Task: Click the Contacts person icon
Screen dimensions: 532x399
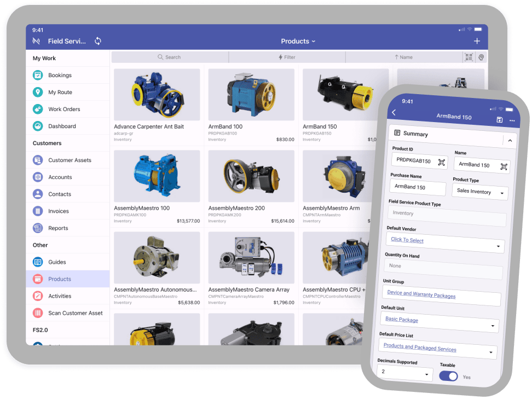Action: click(x=38, y=194)
